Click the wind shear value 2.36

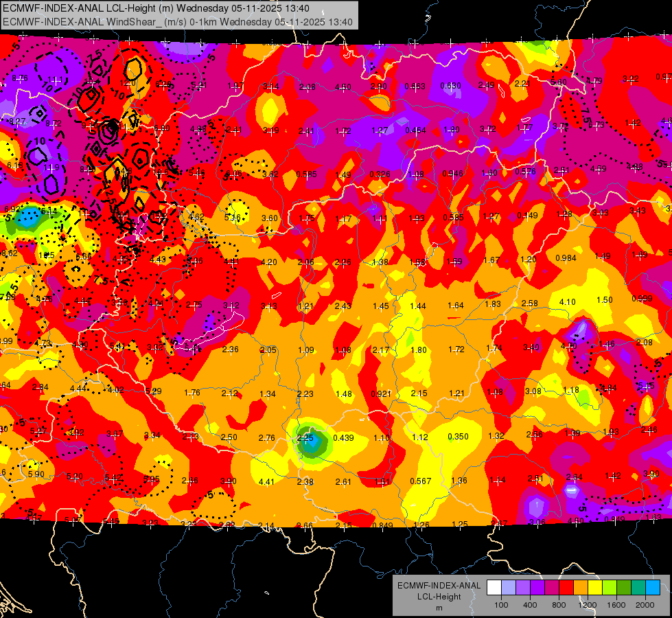coord(230,350)
